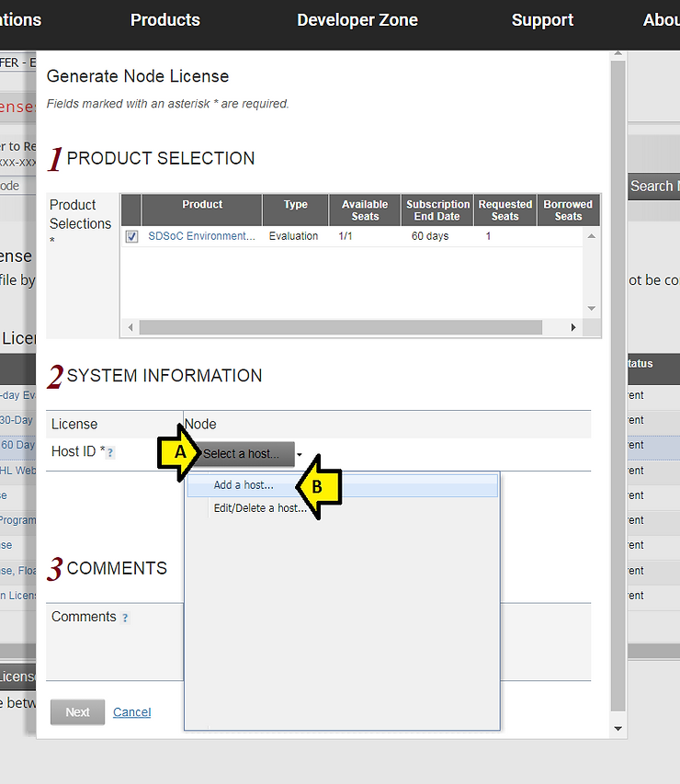Choose Edit/Delete a host option
This screenshot has height=784, width=680.
(x=260, y=508)
